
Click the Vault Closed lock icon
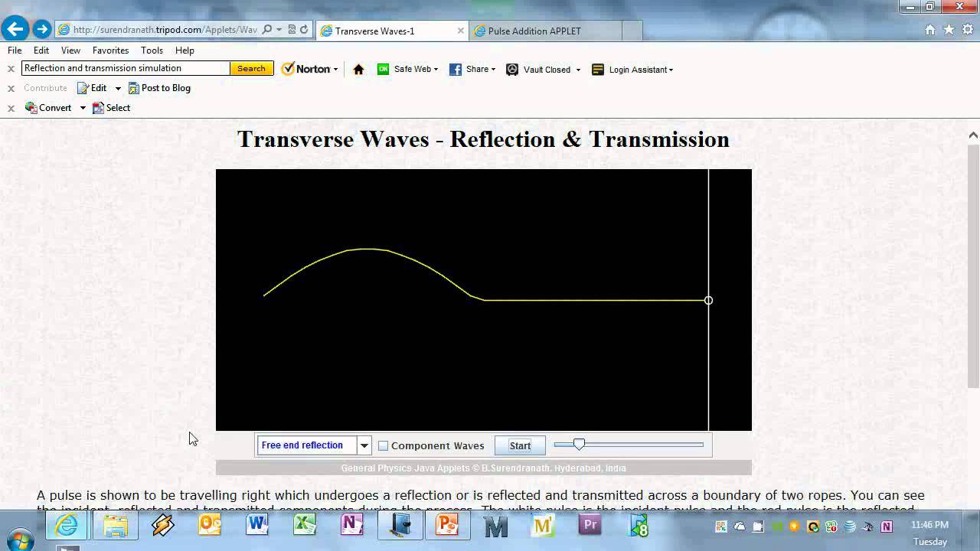[512, 69]
